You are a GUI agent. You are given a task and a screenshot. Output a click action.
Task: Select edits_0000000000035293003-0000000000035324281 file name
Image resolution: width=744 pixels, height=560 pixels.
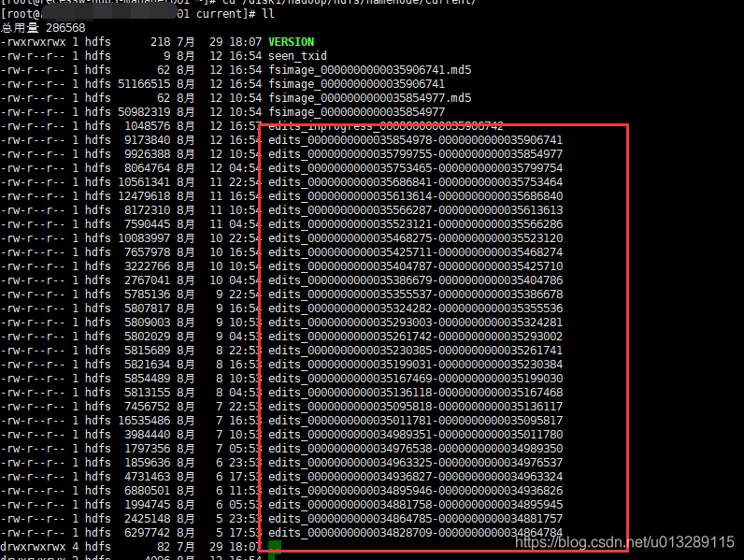[416, 323]
